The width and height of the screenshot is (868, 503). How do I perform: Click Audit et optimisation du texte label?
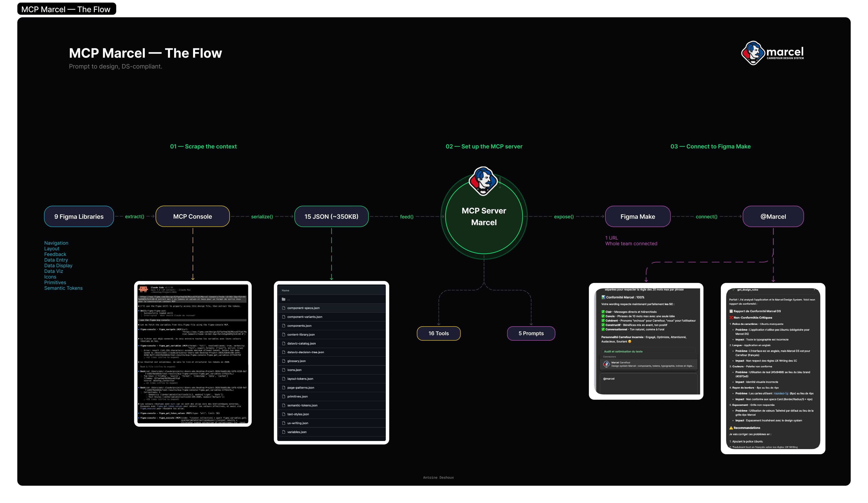click(x=623, y=352)
